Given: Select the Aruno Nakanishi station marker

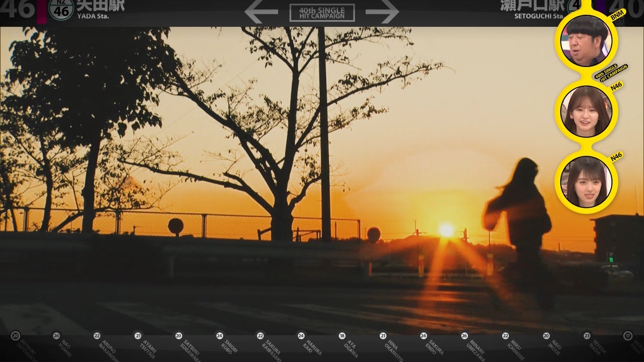Looking at the screenshot, I should (97, 336).
